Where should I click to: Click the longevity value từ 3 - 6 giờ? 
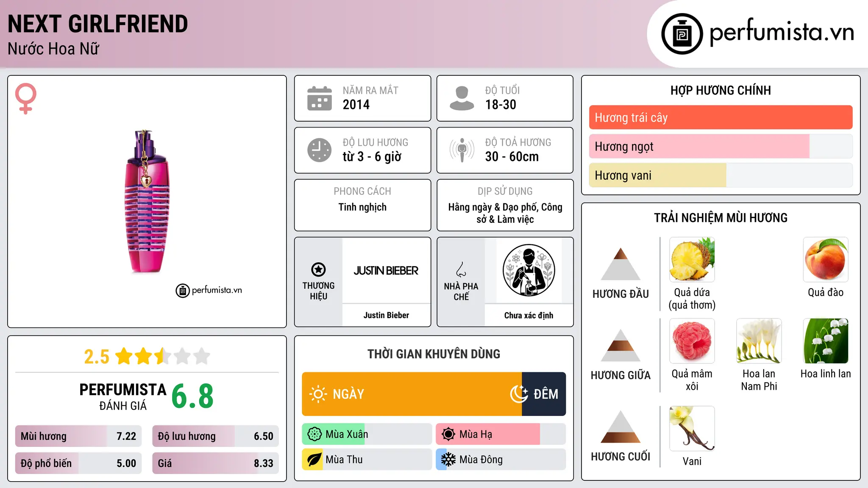coord(372,157)
